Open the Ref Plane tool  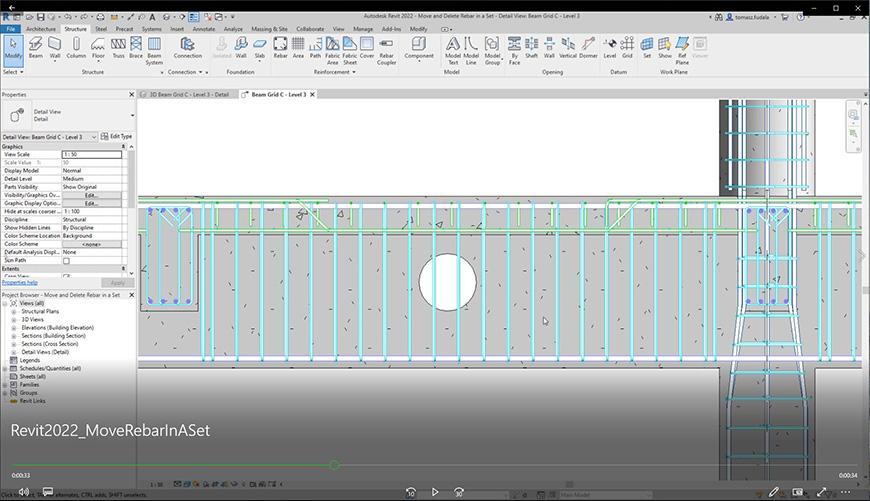pyautogui.click(x=682, y=51)
